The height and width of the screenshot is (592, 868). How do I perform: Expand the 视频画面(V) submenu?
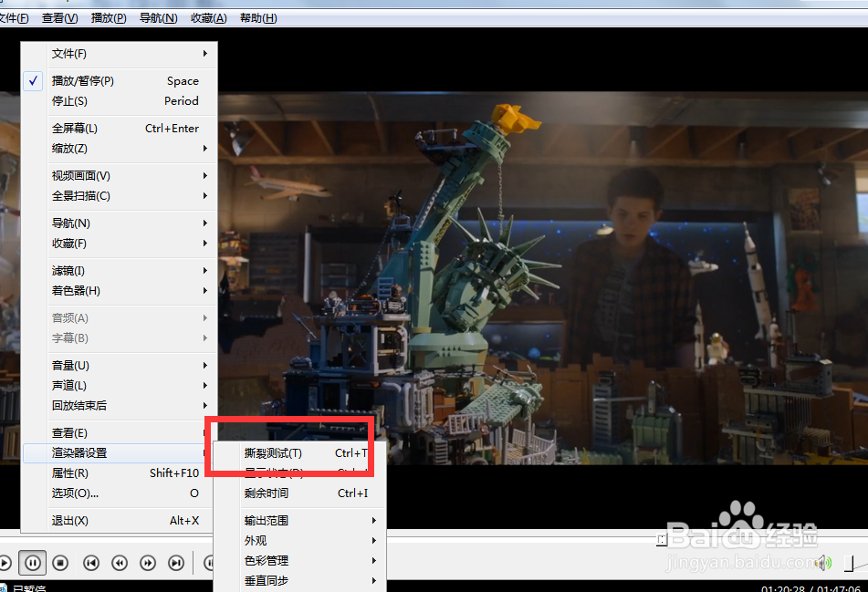click(x=119, y=175)
